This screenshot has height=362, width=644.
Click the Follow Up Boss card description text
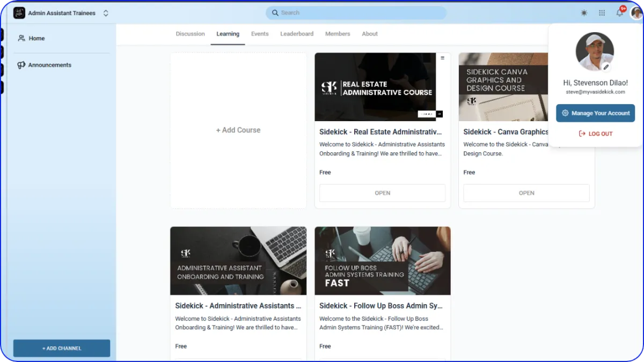click(x=382, y=323)
